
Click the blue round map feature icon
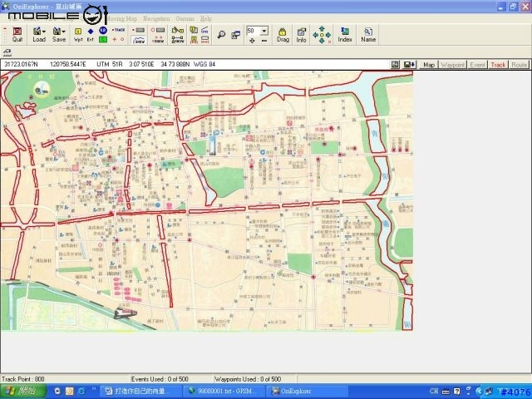(103, 31)
